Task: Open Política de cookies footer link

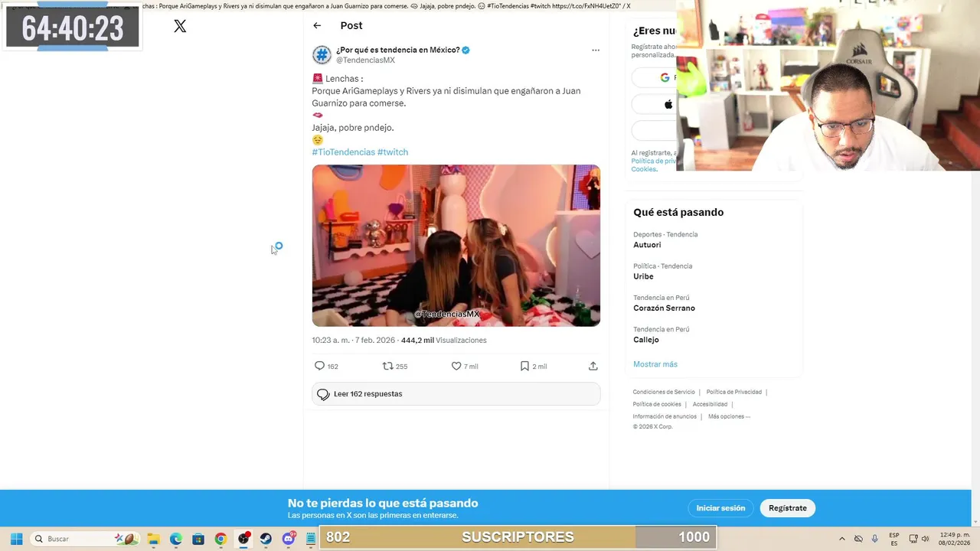Action: coord(657,404)
